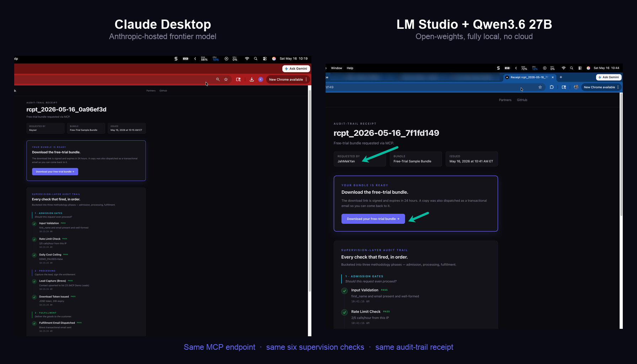Click the GitHub link on the 7f1fd149 receipt page
This screenshot has width=637, height=364.
(522, 100)
